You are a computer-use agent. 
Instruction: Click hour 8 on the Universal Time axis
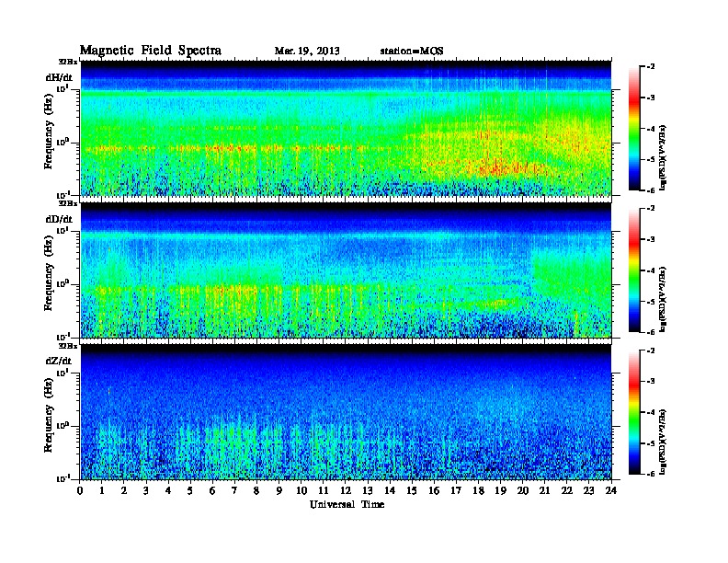pyautogui.click(x=256, y=490)
